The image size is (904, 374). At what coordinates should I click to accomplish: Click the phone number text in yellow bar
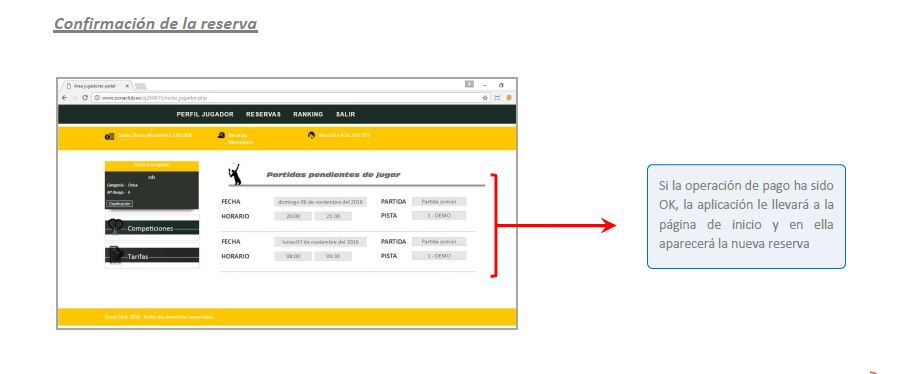(344, 135)
